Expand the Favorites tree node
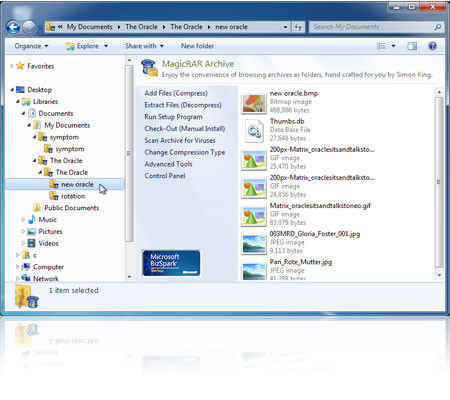Image resolution: width=450 pixels, height=400 pixels. click(12, 66)
